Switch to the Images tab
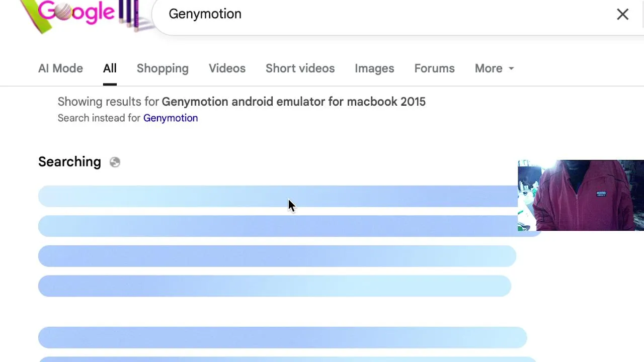Image resolution: width=644 pixels, height=362 pixels. point(374,68)
